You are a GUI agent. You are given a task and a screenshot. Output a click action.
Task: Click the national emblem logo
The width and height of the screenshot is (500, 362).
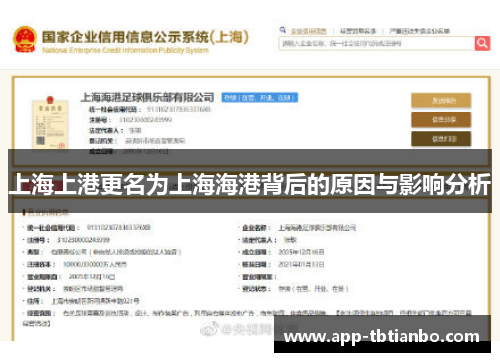[x=25, y=39]
